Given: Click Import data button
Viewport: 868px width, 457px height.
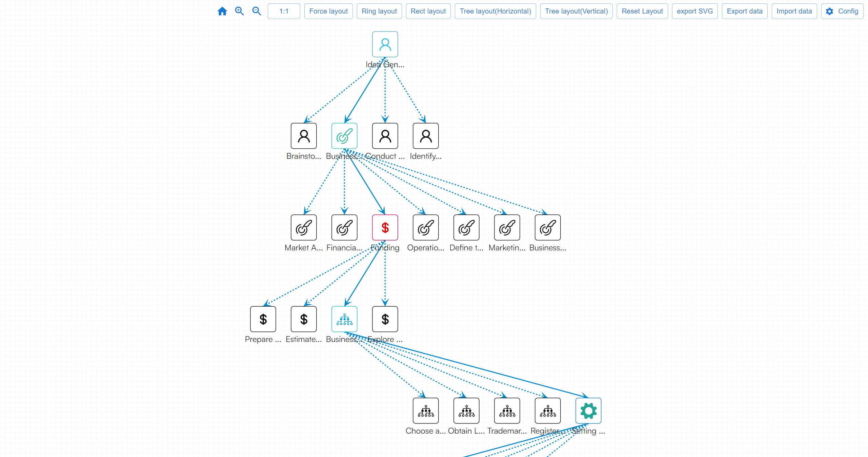Looking at the screenshot, I should 794,11.
